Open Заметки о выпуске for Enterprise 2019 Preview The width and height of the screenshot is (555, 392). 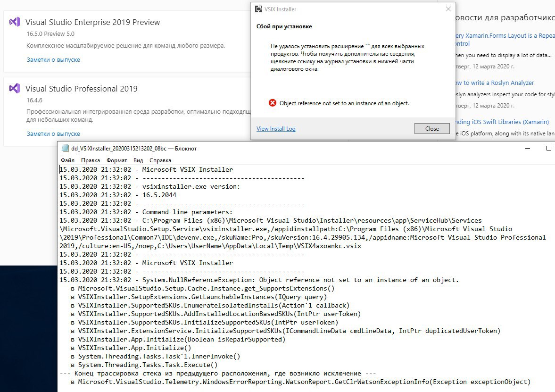coord(53,60)
